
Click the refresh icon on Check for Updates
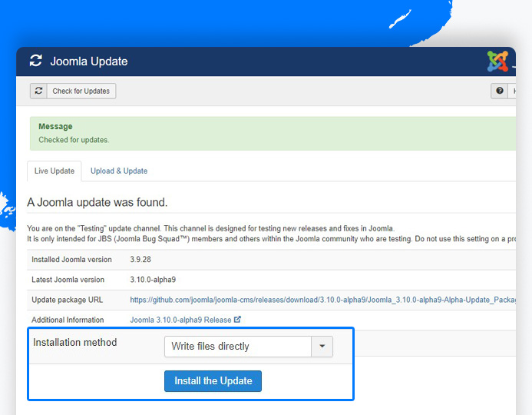point(38,91)
